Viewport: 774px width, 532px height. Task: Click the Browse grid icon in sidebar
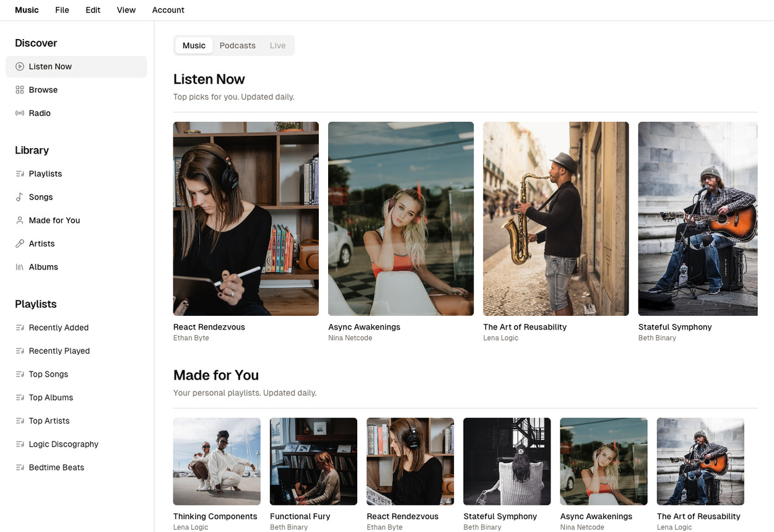tap(20, 90)
